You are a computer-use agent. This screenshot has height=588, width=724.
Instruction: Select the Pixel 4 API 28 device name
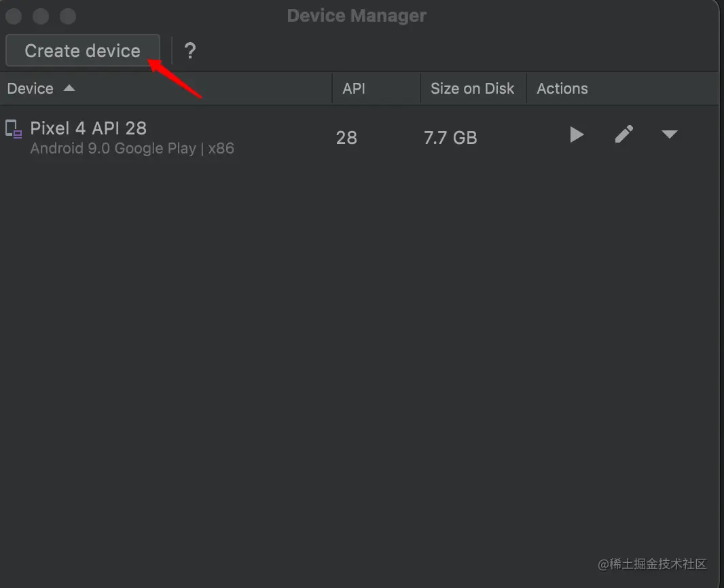tap(88, 128)
